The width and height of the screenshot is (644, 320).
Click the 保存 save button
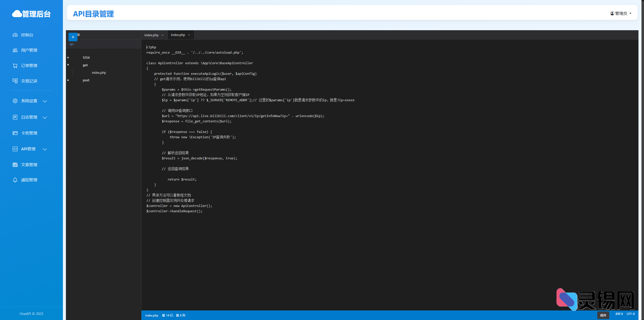point(603,315)
